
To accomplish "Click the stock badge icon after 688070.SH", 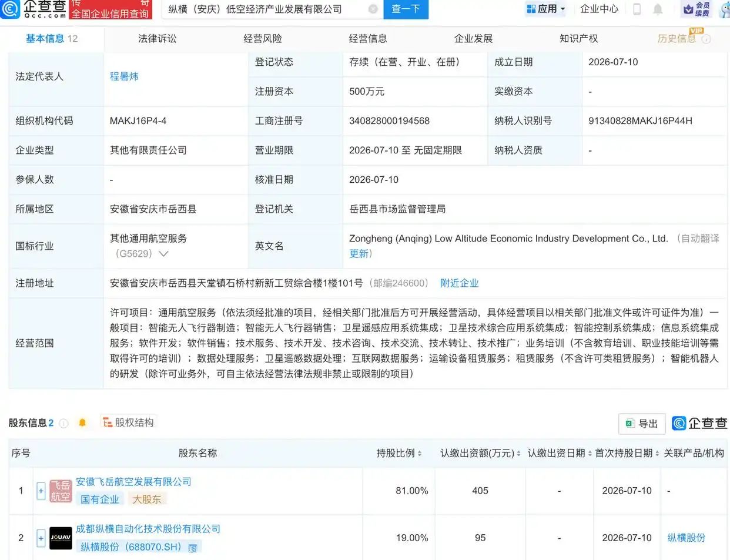I will 192,548.
